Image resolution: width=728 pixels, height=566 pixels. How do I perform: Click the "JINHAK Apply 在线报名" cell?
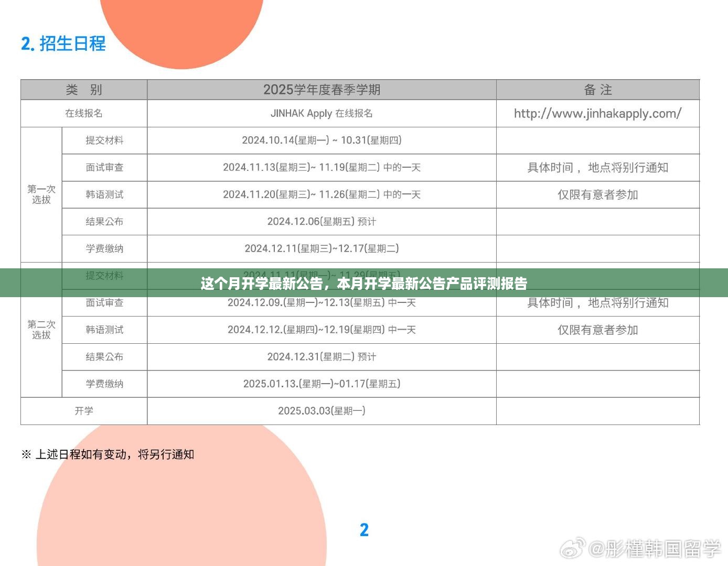322,113
